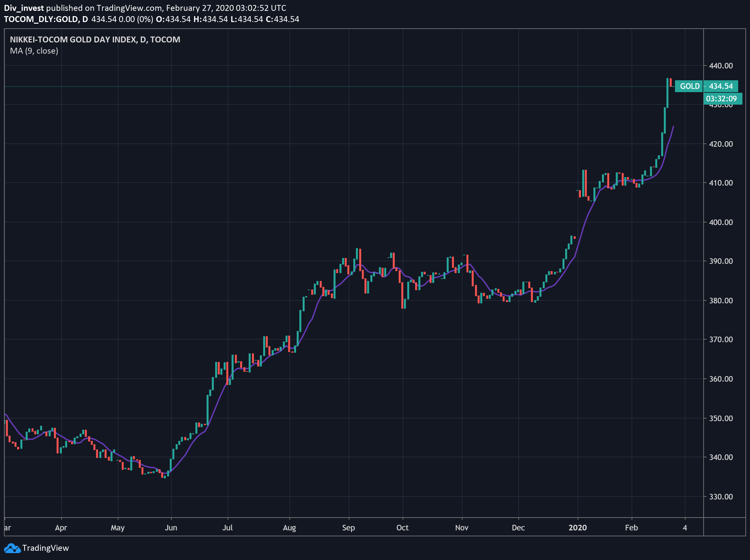Click the 434.54 current price tag
The height and width of the screenshot is (560, 750).
[721, 86]
